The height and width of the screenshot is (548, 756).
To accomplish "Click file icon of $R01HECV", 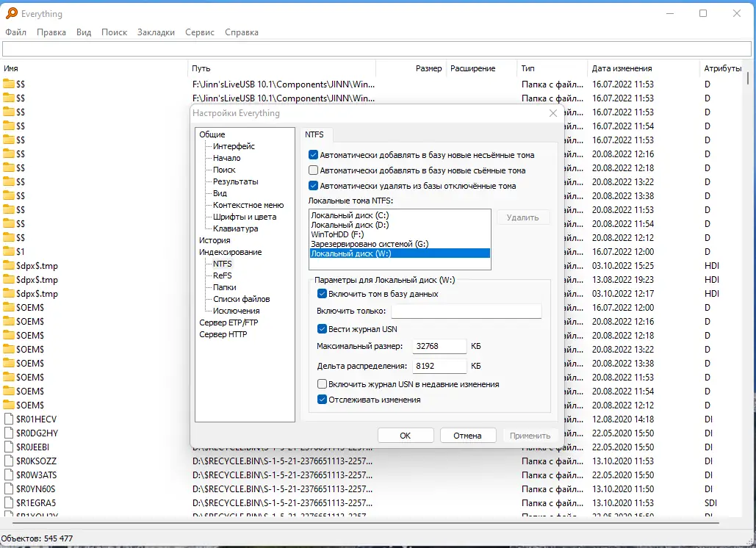I will coord(9,419).
